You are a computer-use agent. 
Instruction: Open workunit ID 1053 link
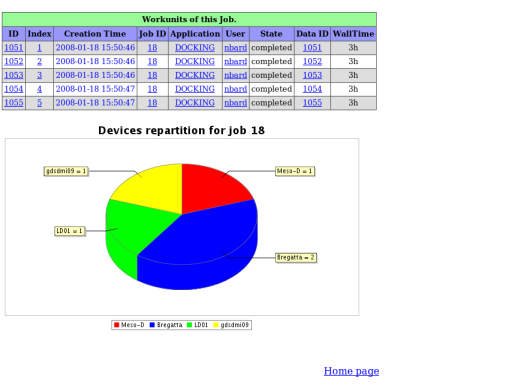(x=14, y=75)
